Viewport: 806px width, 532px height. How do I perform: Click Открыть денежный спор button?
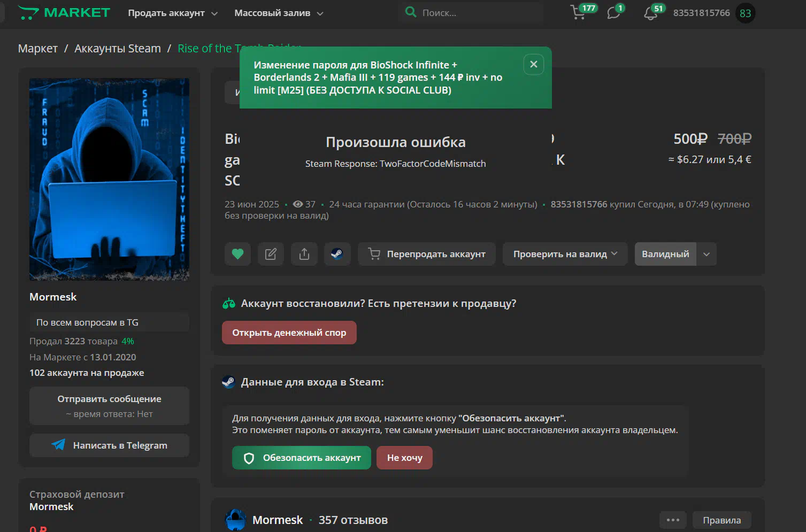[289, 333]
